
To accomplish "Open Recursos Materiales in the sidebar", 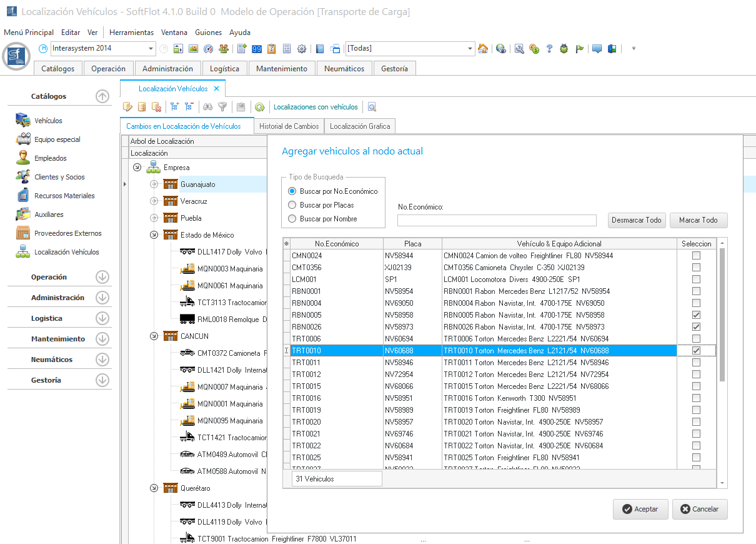I will 64,196.
